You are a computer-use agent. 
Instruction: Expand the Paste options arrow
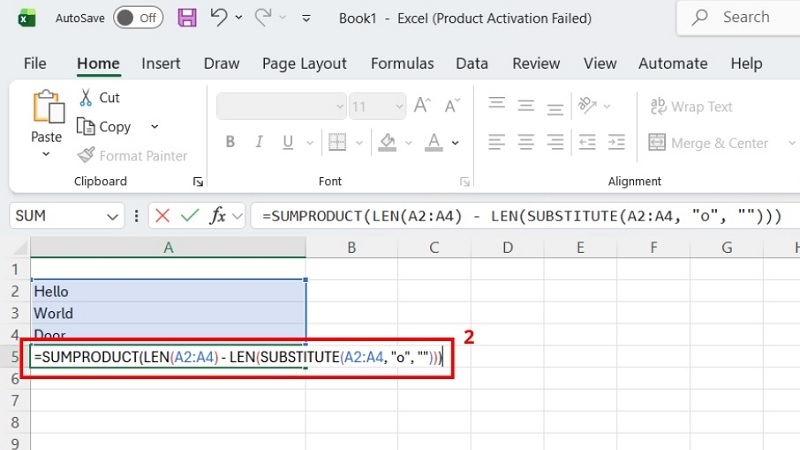pyautogui.click(x=46, y=154)
